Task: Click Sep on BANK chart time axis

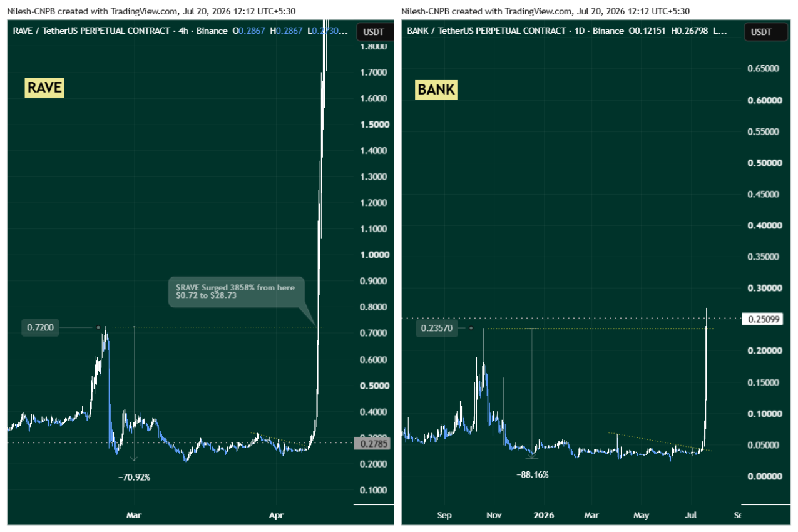Action: 444,516
